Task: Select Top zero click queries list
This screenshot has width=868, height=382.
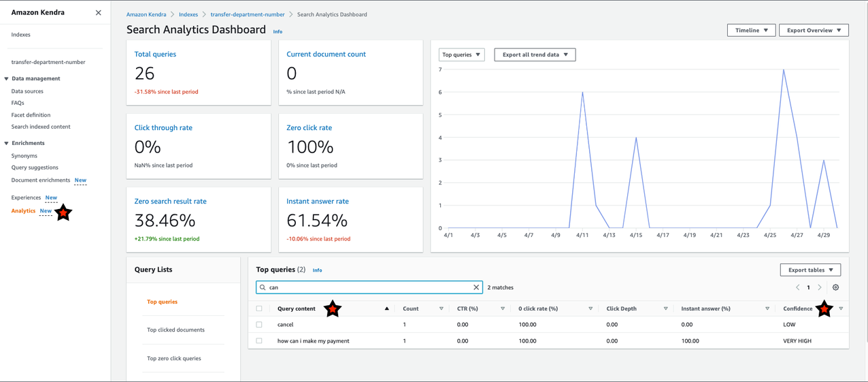Action: pyautogui.click(x=173, y=358)
